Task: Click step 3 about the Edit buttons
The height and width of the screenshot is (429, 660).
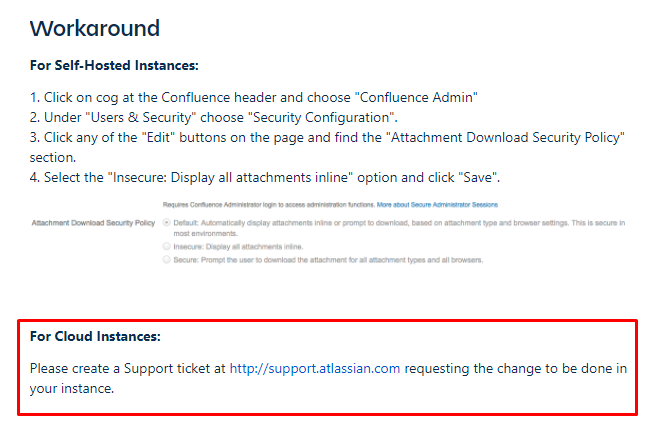Action: pyautogui.click(x=327, y=147)
